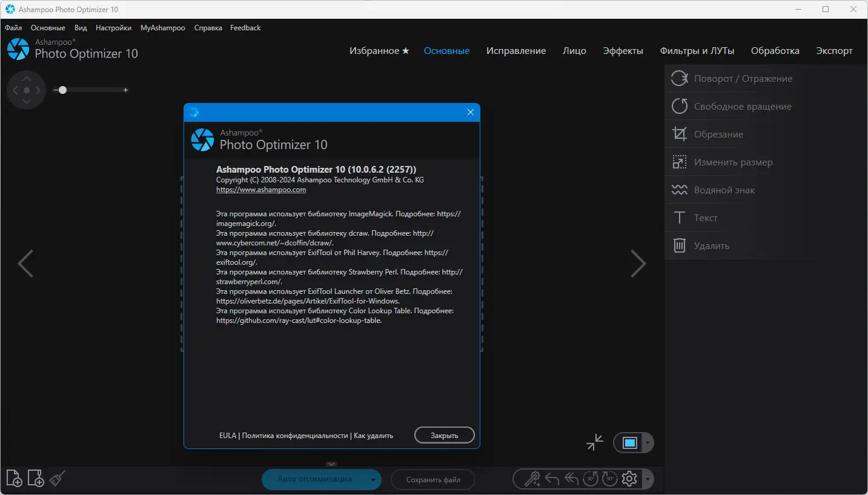
Task: Click the ImageMagick library credit line
Action: tap(339, 219)
